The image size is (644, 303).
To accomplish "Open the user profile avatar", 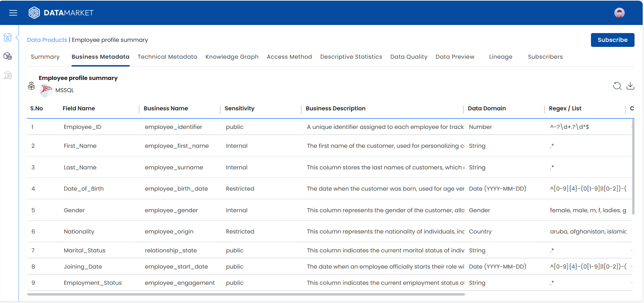I will point(619,13).
